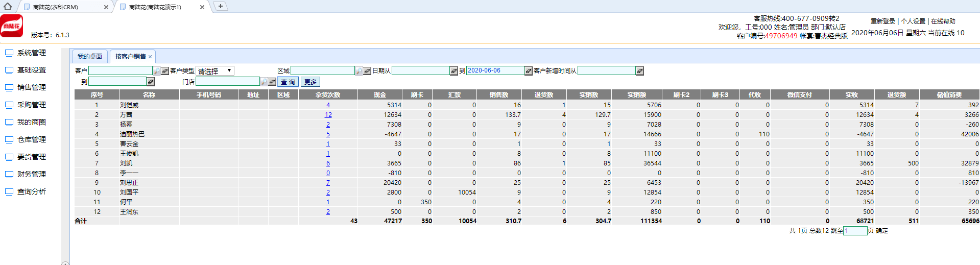Click the 更多 button
980x265 pixels.
(x=310, y=82)
